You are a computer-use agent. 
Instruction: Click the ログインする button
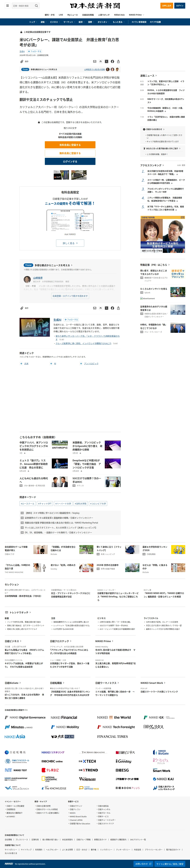click(70, 161)
